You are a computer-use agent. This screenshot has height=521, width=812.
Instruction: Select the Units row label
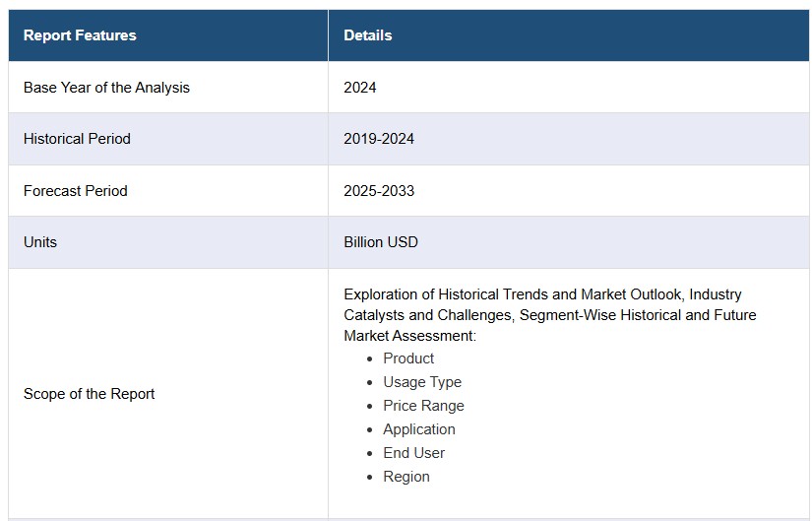click(x=40, y=242)
